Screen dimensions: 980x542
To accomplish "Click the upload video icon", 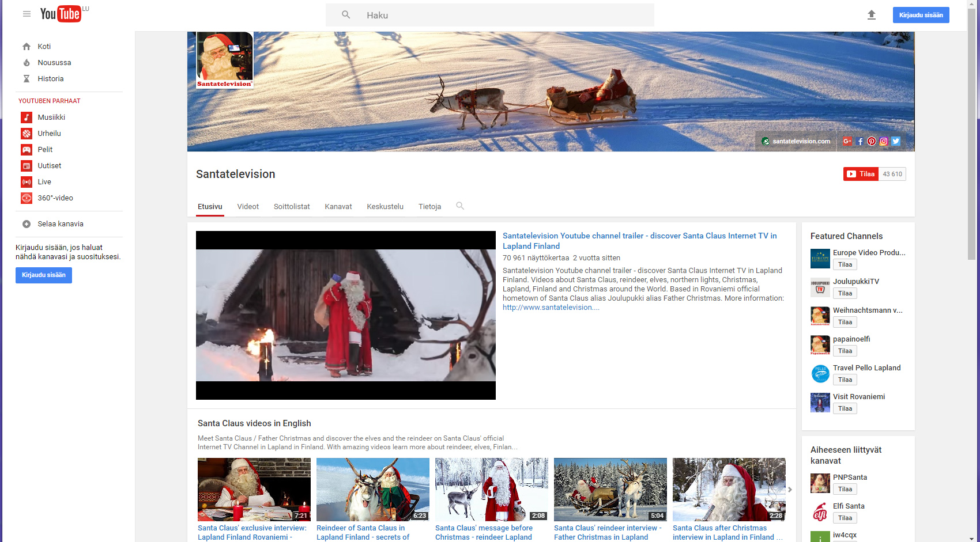I will point(871,15).
